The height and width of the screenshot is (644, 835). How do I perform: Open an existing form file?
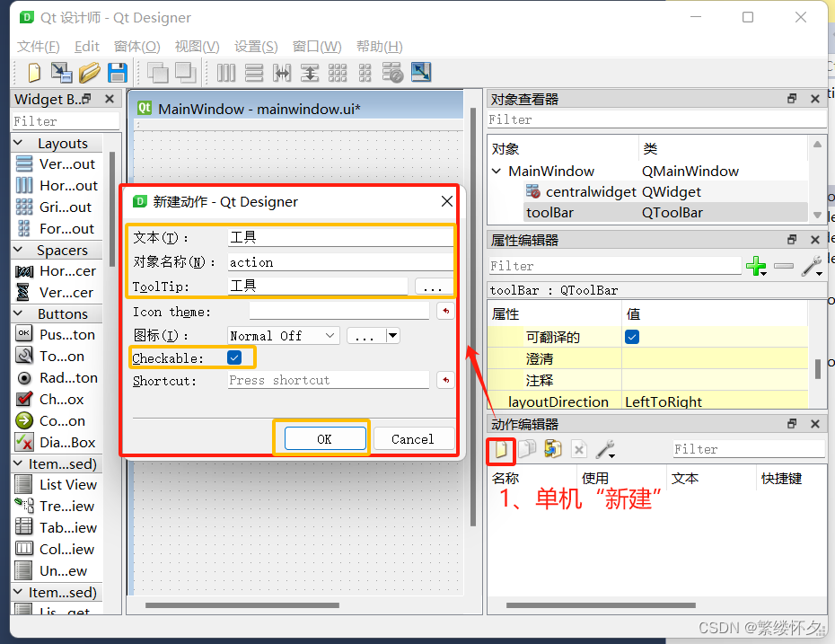point(89,73)
